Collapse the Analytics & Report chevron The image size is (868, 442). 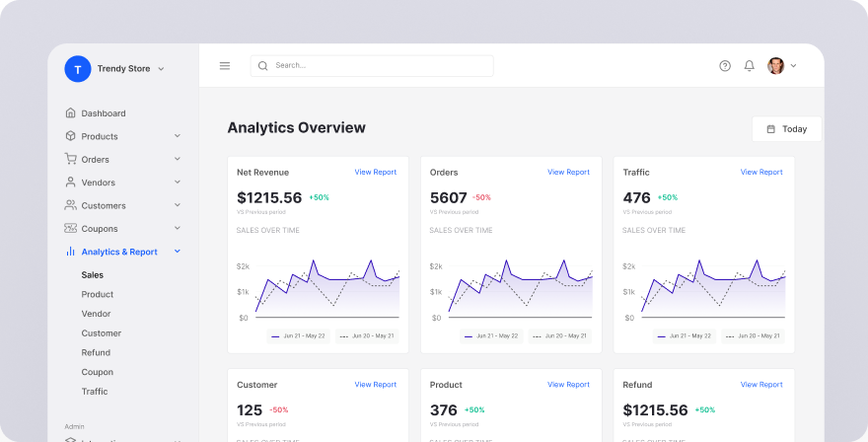coord(178,252)
